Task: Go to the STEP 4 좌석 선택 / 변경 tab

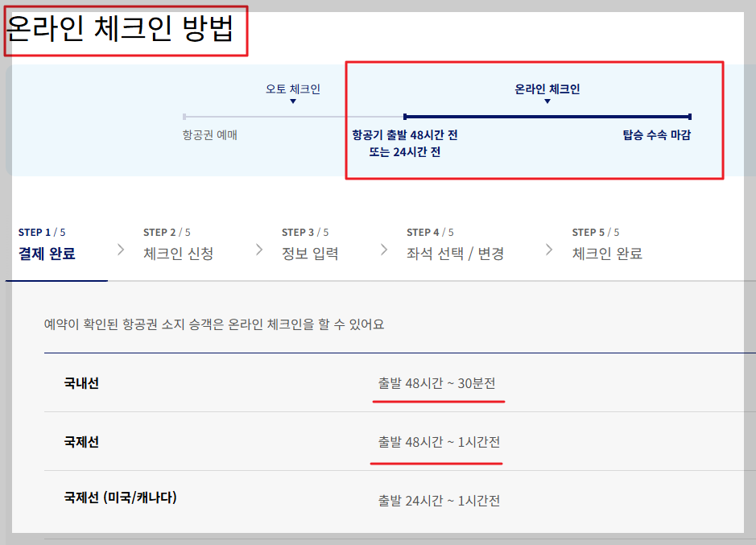Action: (x=455, y=244)
